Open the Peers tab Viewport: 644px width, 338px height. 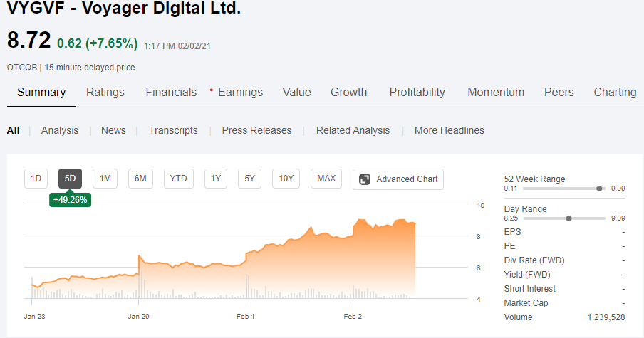559,93
